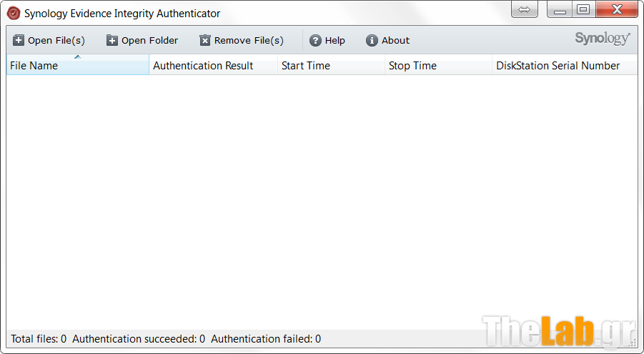
Task: Sort by Start Time column header
Action: coord(331,66)
